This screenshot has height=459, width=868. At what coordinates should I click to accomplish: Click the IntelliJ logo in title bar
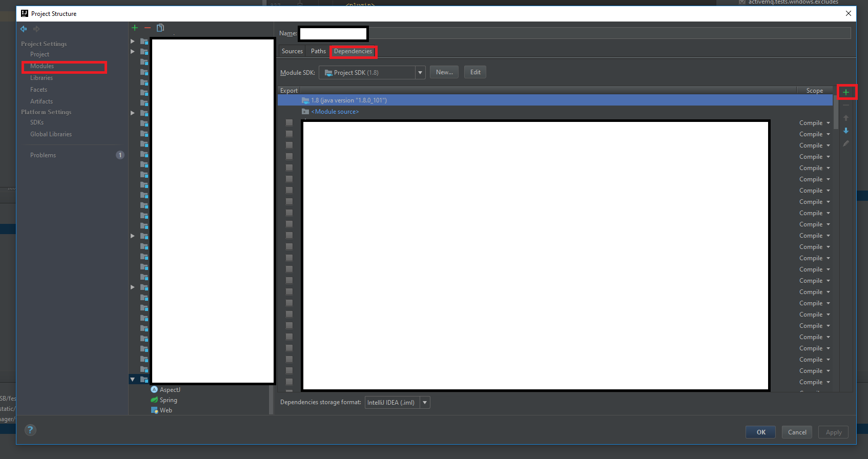tap(25, 13)
